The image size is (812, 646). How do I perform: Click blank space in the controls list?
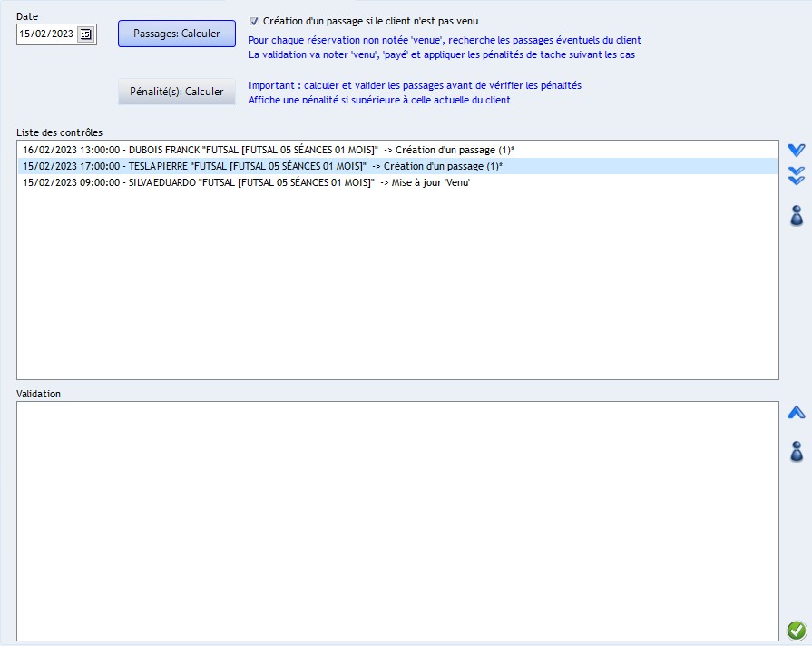(396, 290)
